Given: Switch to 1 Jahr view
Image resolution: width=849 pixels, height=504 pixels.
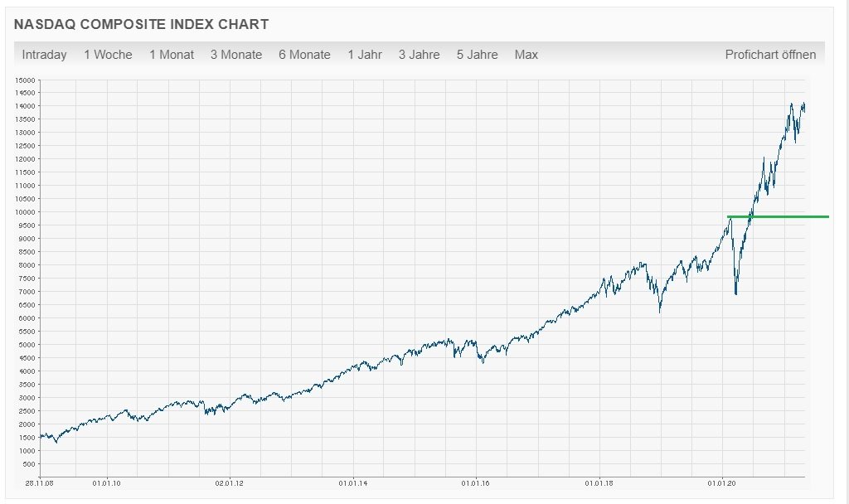Looking at the screenshot, I should [365, 55].
